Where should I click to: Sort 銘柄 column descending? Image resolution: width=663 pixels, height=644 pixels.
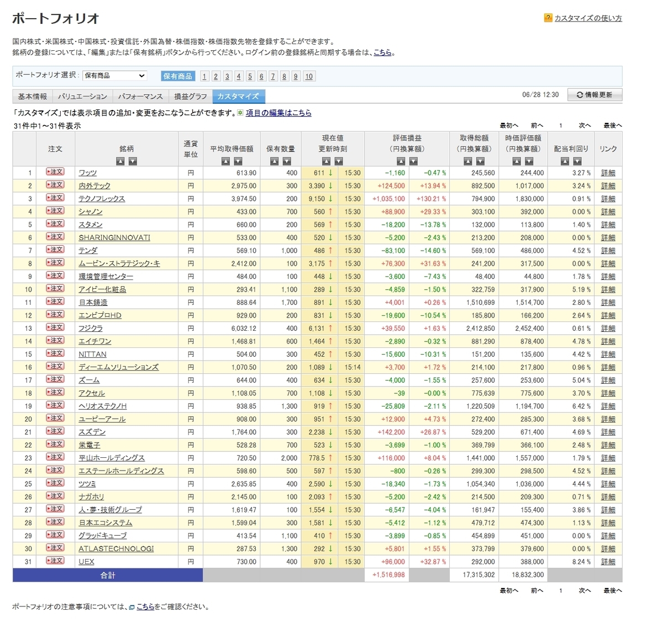pyautogui.click(x=133, y=161)
